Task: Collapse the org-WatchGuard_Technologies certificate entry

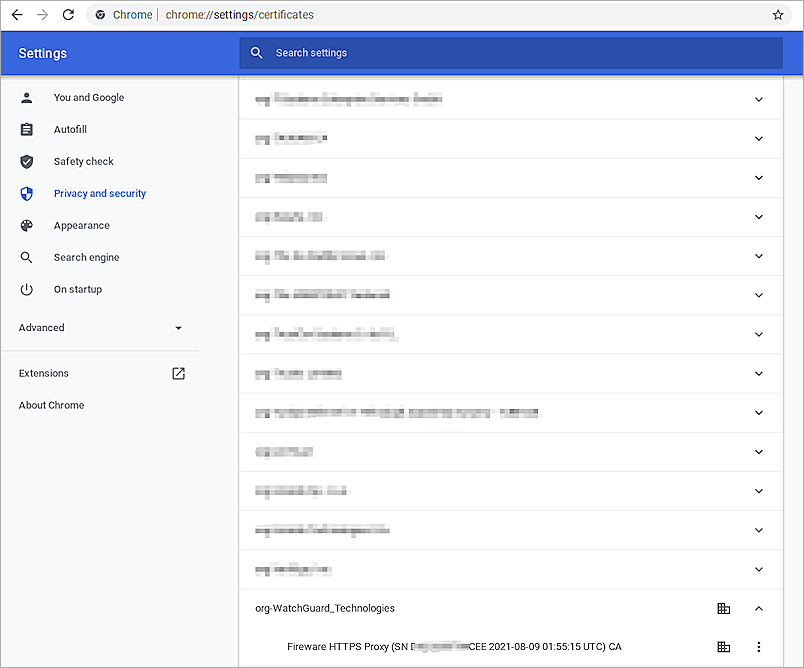Action: pos(759,608)
